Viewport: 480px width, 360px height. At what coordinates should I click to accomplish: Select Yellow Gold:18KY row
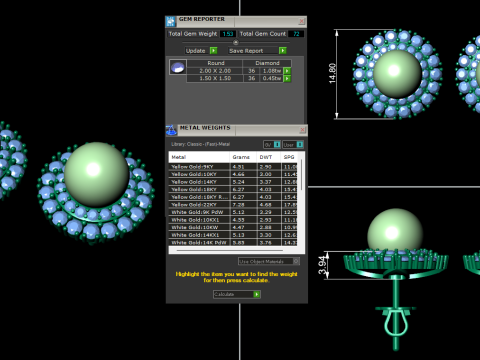[233, 189]
